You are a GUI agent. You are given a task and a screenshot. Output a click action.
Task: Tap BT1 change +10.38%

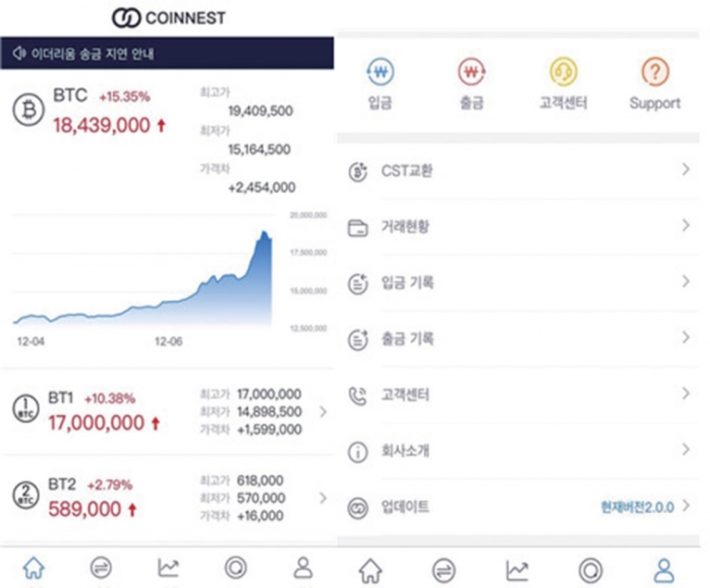(110, 399)
